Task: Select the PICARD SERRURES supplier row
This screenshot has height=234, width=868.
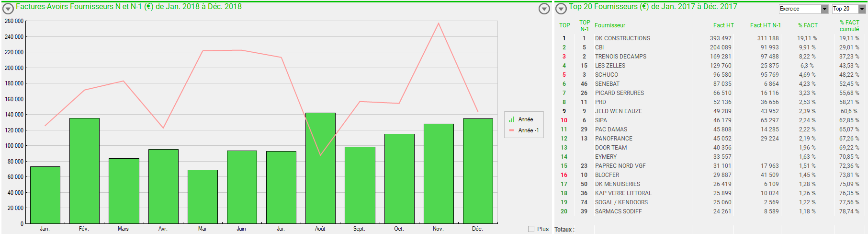Action: pyautogui.click(x=710, y=93)
